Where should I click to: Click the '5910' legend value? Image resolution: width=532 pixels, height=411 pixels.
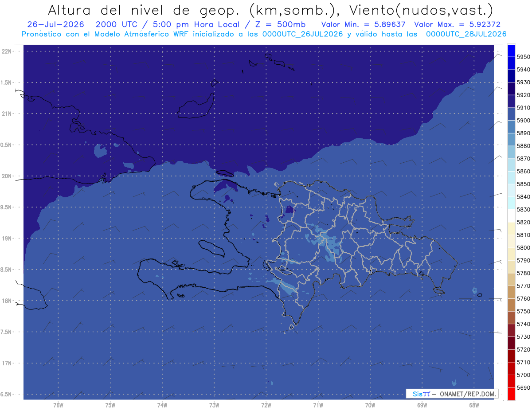[x=523, y=108]
